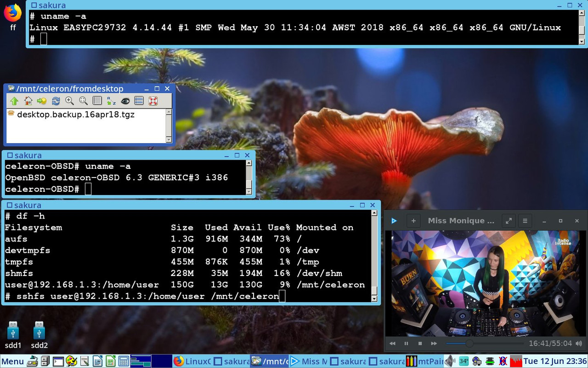Open ROX-Filer help lifebuoy icon
This screenshot has height=368, width=588.
click(153, 101)
